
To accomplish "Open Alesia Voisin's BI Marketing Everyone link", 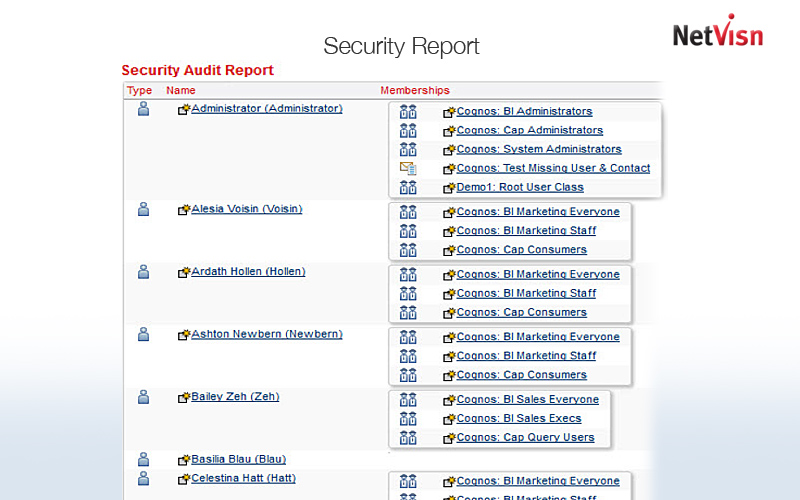I will (538, 212).
